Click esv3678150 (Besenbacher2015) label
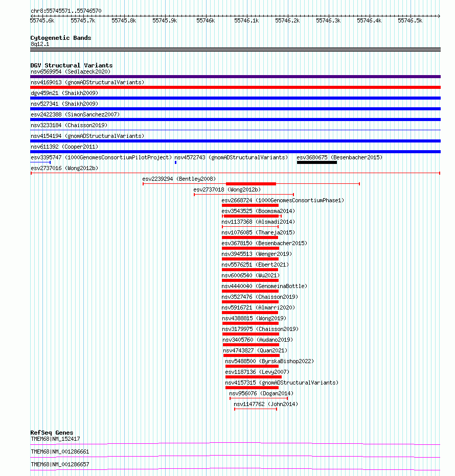 tap(264, 243)
